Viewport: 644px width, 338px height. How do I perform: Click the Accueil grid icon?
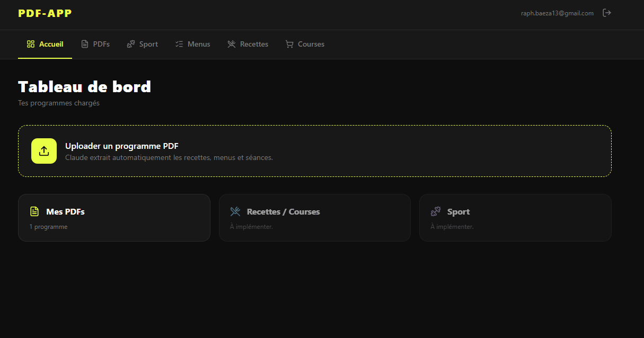pyautogui.click(x=31, y=44)
